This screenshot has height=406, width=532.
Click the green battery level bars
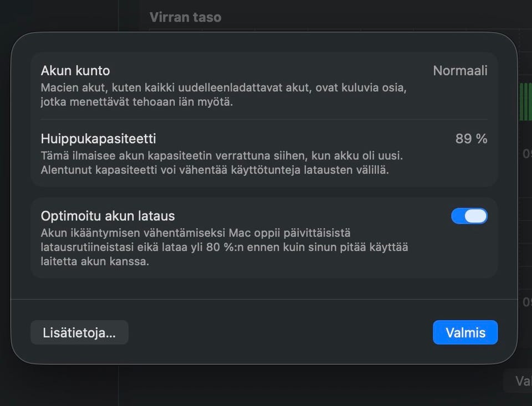(525, 101)
